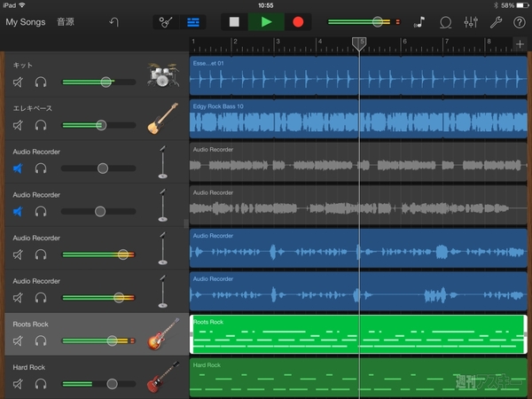This screenshot has height=399, width=532.
Task: Solo the Hard Rock track
Action: tap(41, 384)
